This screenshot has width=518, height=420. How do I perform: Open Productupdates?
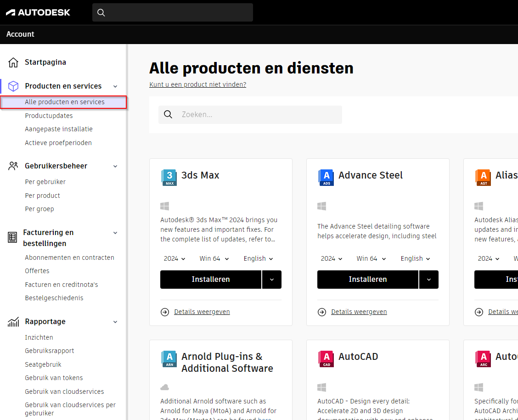point(49,116)
